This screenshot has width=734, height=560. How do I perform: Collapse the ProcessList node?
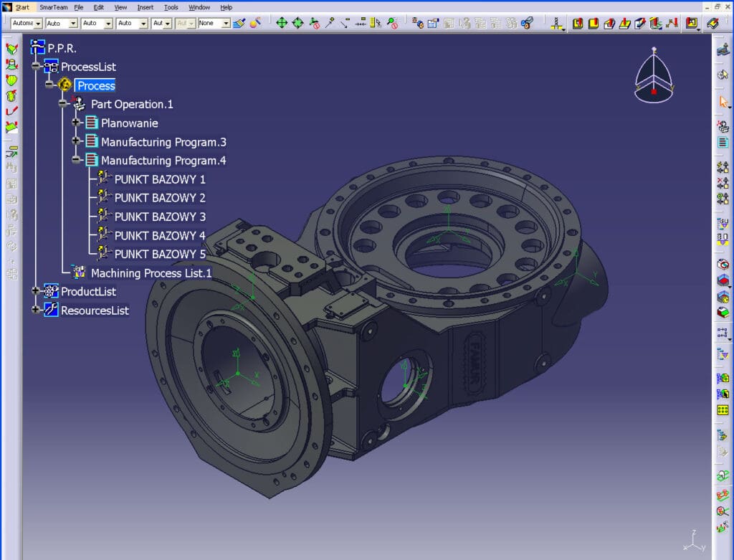[36, 66]
